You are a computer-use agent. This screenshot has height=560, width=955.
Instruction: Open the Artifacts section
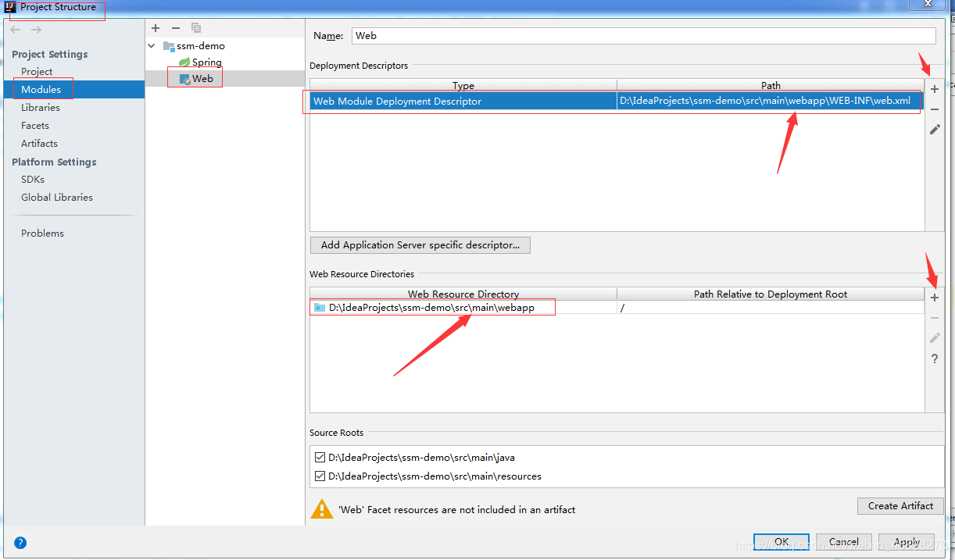39,143
